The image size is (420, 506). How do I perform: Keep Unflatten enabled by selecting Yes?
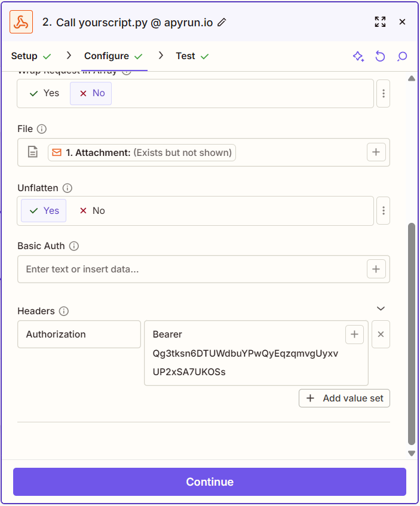click(x=43, y=210)
